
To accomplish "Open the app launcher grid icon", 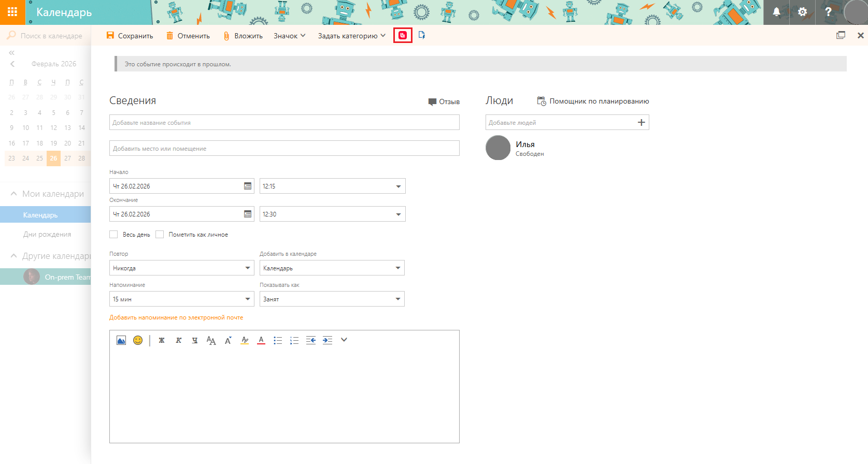I will [12, 12].
